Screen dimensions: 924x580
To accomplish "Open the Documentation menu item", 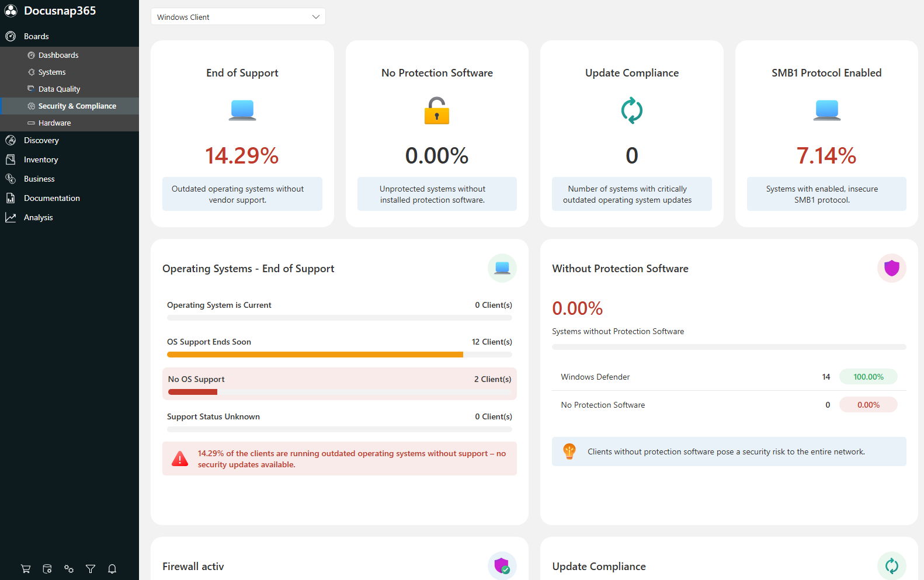I will pyautogui.click(x=52, y=198).
